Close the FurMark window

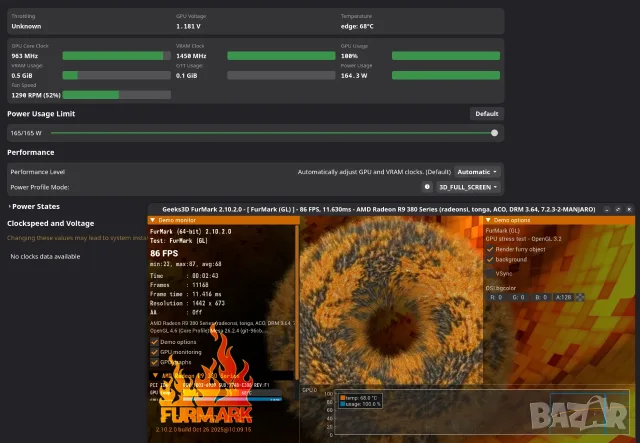click(629, 209)
